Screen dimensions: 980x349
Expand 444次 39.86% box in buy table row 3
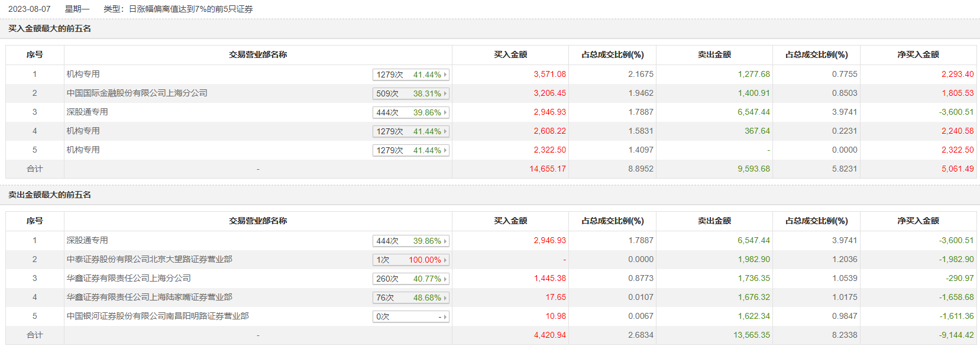[x=410, y=112]
